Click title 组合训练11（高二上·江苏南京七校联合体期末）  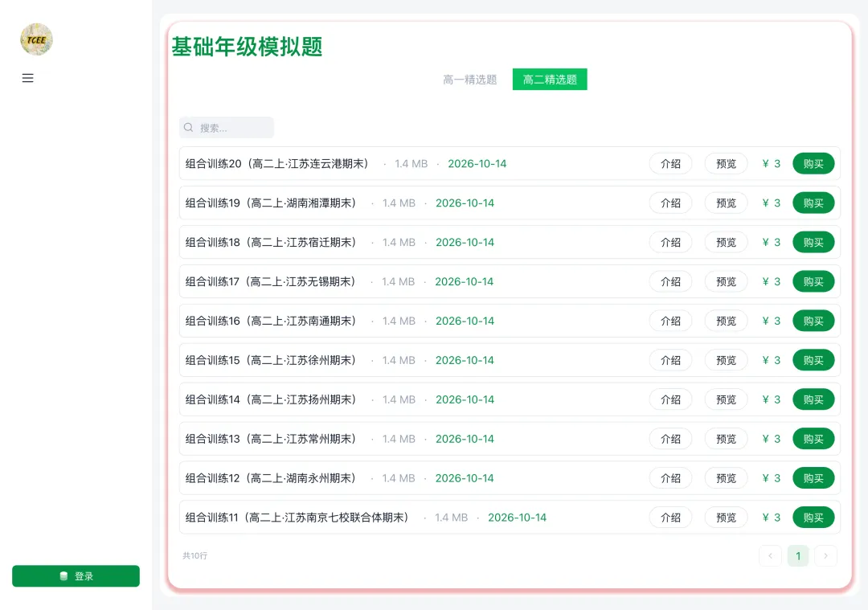(x=298, y=517)
